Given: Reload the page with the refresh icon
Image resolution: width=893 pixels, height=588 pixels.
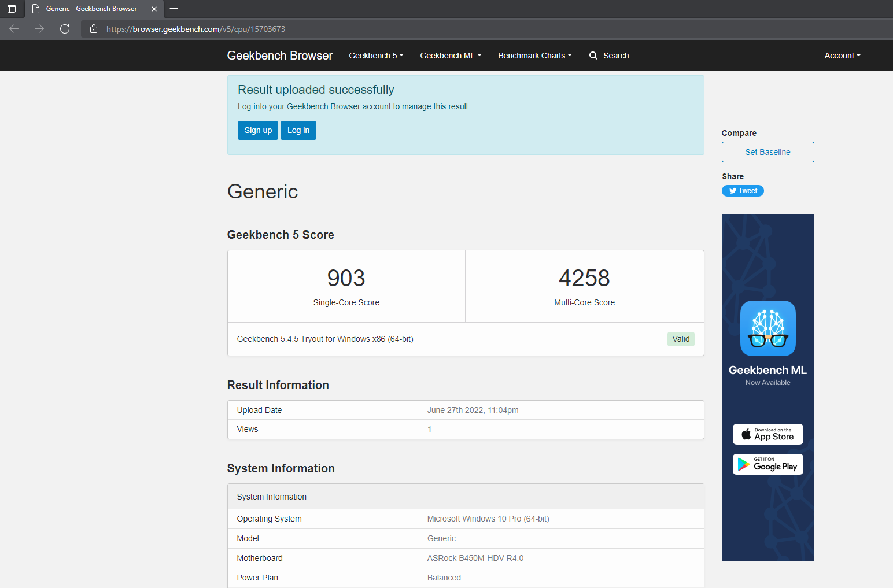Looking at the screenshot, I should (x=65, y=29).
